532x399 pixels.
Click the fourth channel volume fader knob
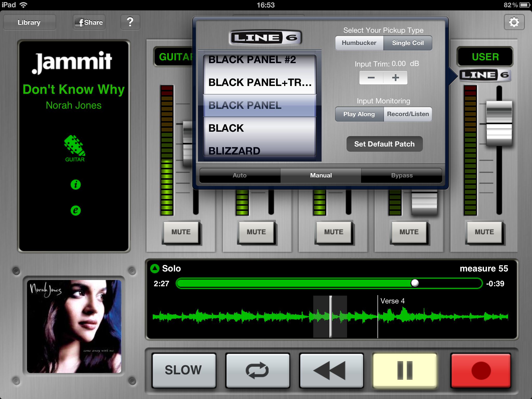tap(424, 203)
